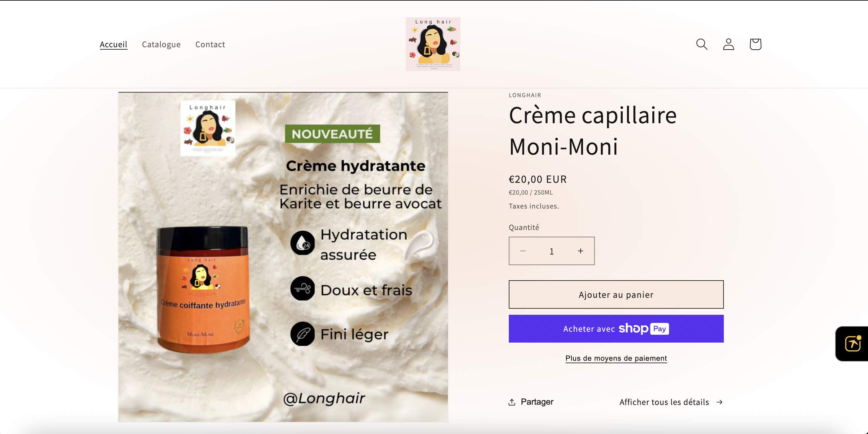
Task: Open the Contact menu item
Action: [210, 44]
